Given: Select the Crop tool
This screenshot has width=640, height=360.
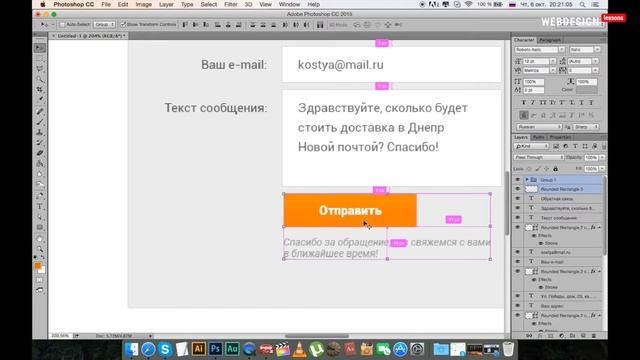Looking at the screenshot, I should pos(40,89).
